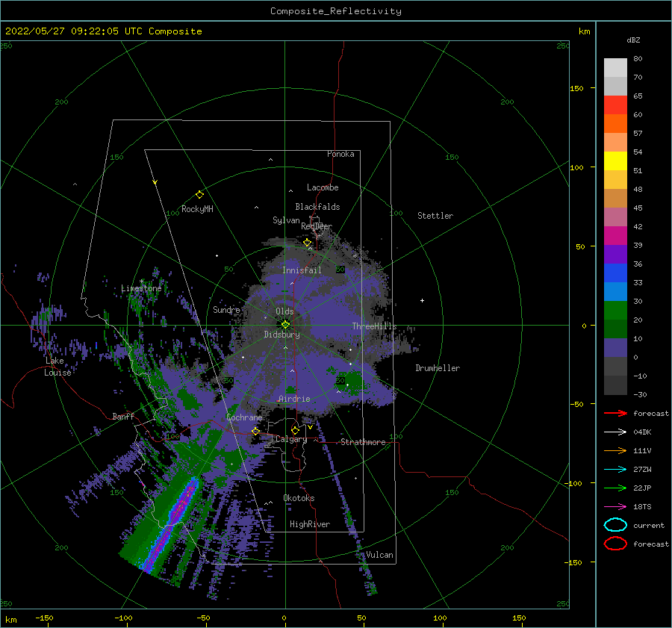
Task: Select the 51 dBZ yellow swatch
Action: 615,161
